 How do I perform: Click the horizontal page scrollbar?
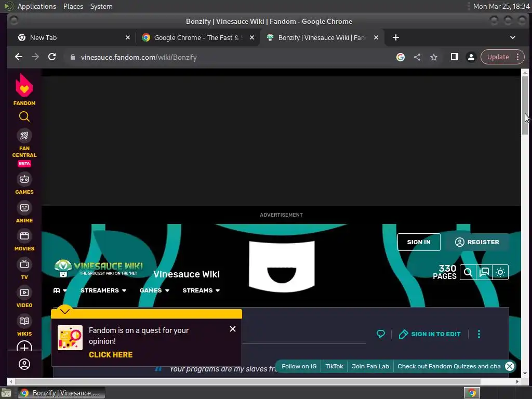(248, 381)
